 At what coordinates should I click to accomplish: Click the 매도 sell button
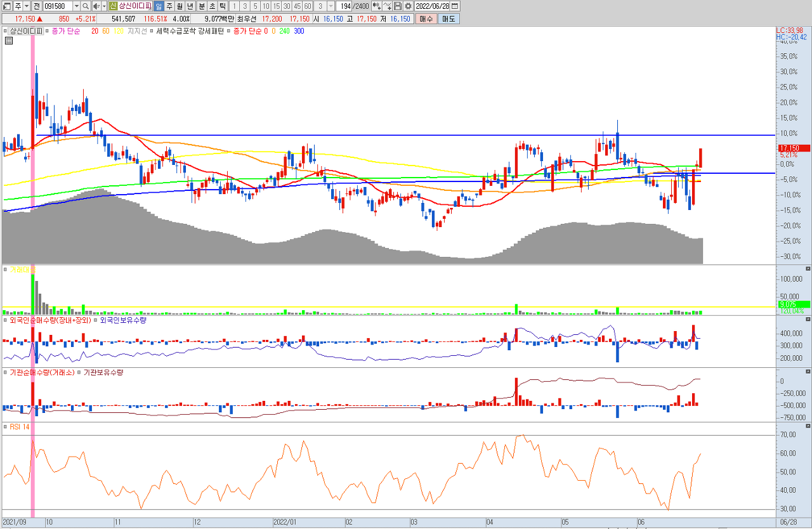click(448, 18)
